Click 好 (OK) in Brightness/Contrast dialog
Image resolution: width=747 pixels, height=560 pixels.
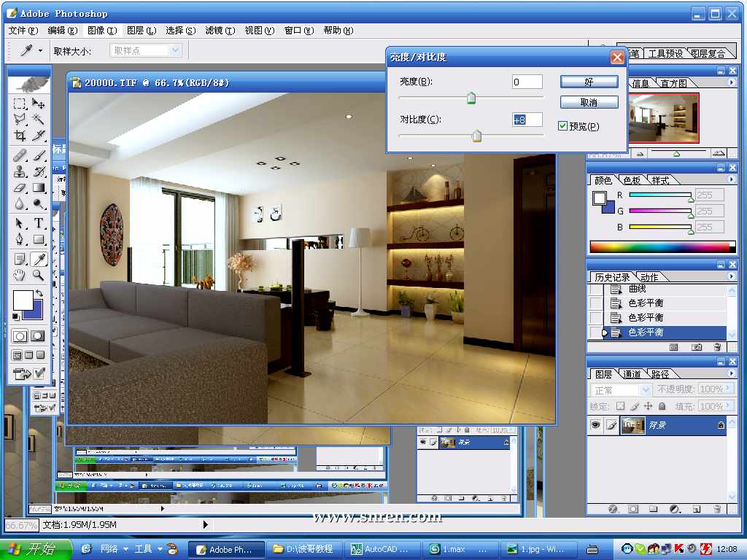coord(589,82)
